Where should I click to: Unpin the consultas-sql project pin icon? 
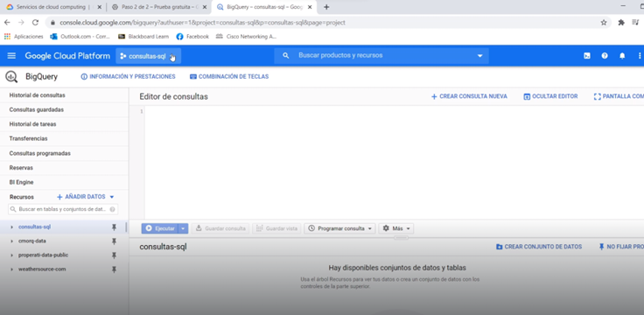114,227
